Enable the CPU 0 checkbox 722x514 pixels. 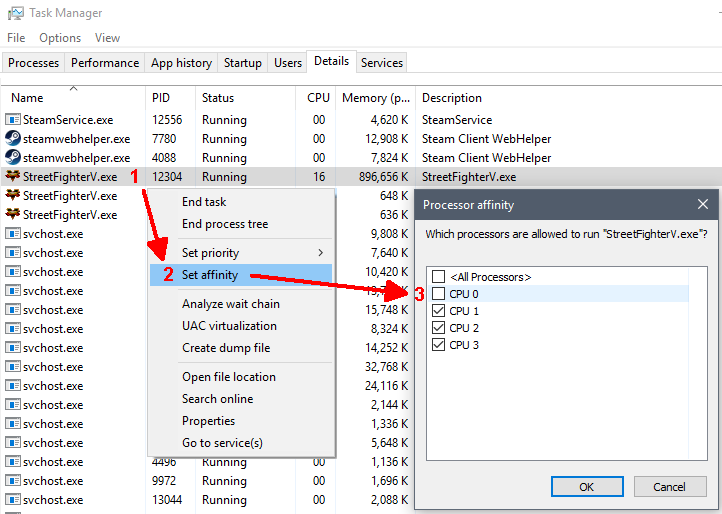tap(437, 294)
